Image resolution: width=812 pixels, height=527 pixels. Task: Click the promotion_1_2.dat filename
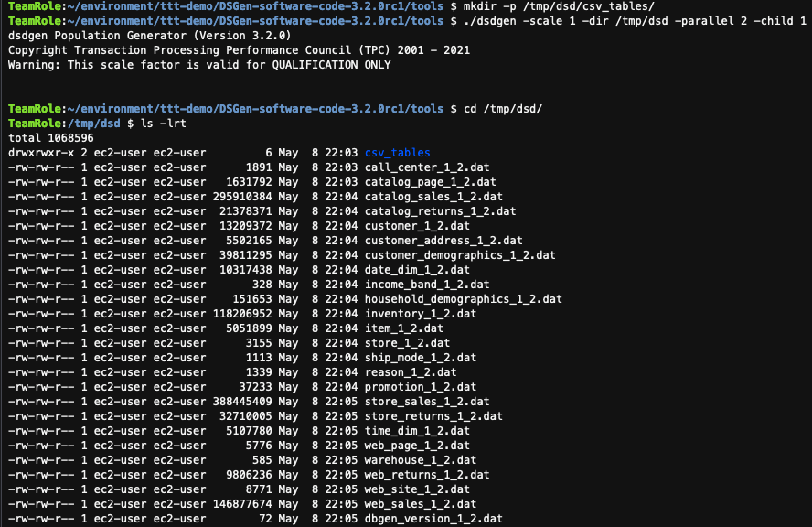click(421, 387)
